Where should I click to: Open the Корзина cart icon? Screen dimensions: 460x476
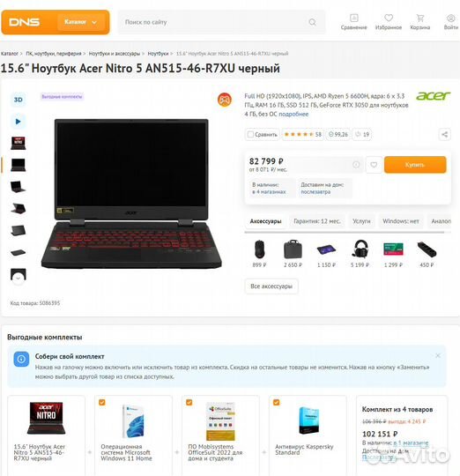(420, 18)
